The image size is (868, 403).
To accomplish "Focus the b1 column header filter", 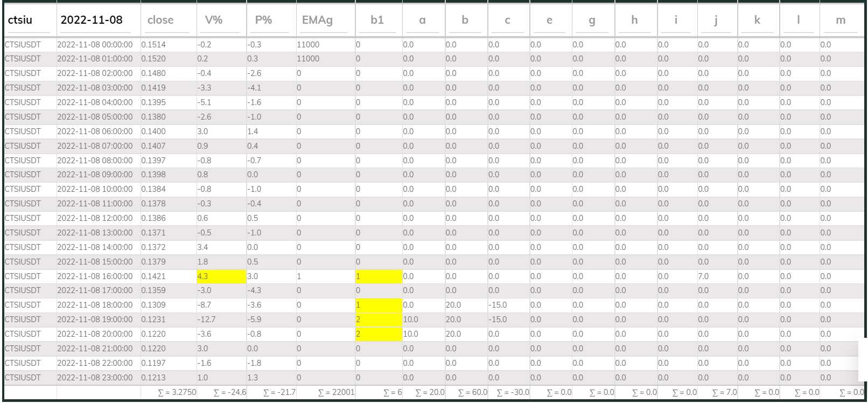I will tap(378, 20).
